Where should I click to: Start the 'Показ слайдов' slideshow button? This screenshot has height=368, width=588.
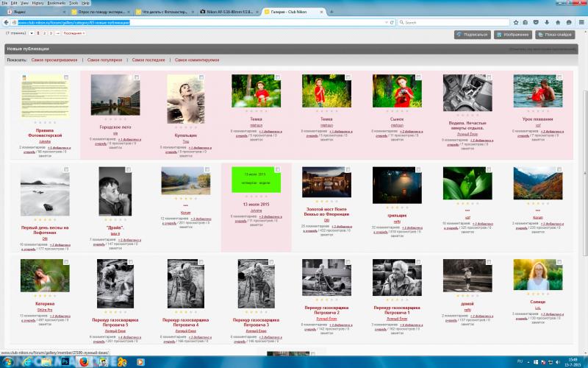(555, 35)
